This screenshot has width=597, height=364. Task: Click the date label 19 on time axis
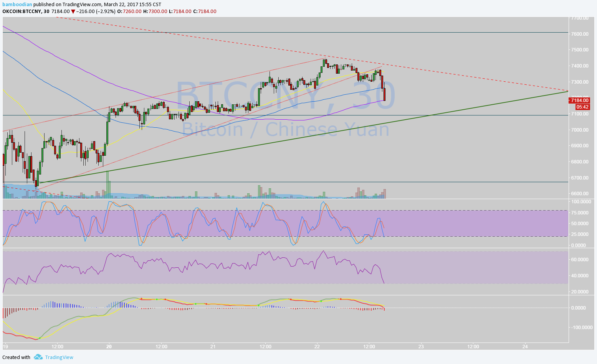click(x=5, y=347)
